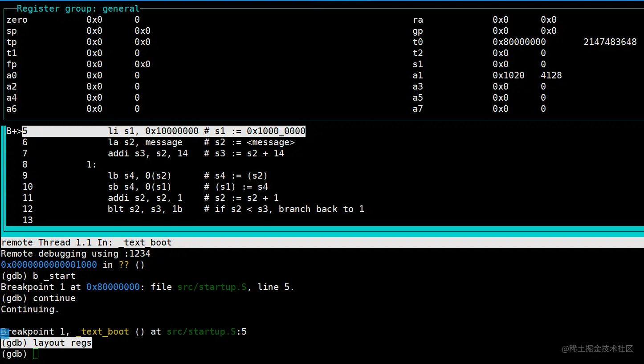Click the green src/startup.S file name after 'file'
The height and width of the screenshot is (364, 644).
pos(212,287)
